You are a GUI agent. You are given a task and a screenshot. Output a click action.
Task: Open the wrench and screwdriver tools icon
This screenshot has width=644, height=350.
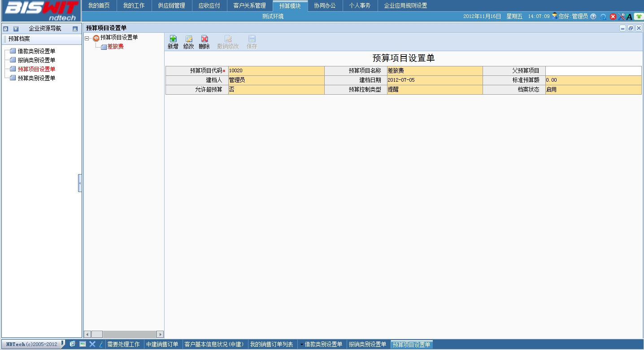click(x=622, y=17)
